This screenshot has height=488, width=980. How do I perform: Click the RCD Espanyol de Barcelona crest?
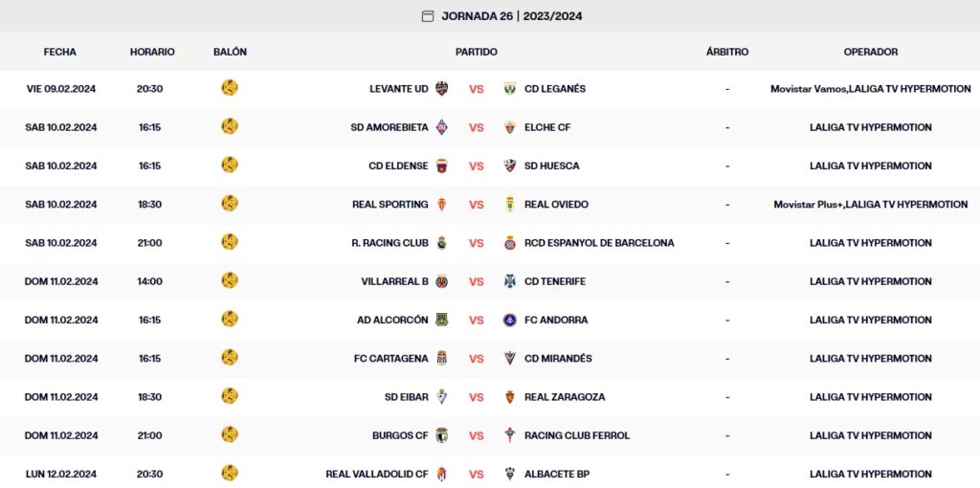pyautogui.click(x=510, y=243)
